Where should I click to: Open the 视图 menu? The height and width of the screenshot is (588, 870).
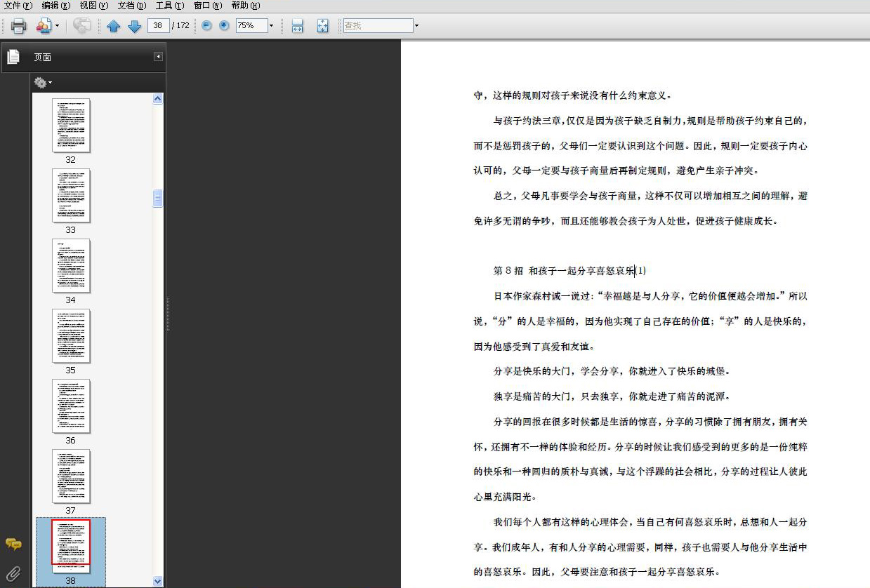point(93,6)
